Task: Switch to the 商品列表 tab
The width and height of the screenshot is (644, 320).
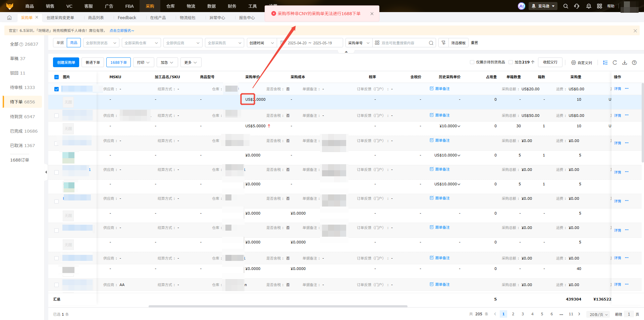Action: pyautogui.click(x=96, y=17)
